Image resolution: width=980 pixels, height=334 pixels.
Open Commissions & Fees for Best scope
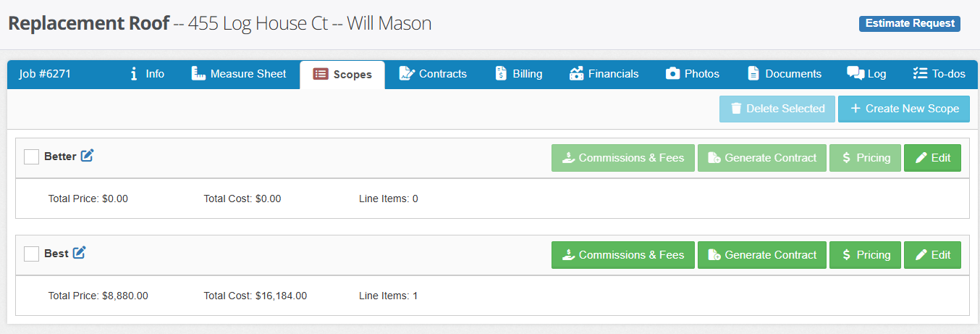point(622,255)
